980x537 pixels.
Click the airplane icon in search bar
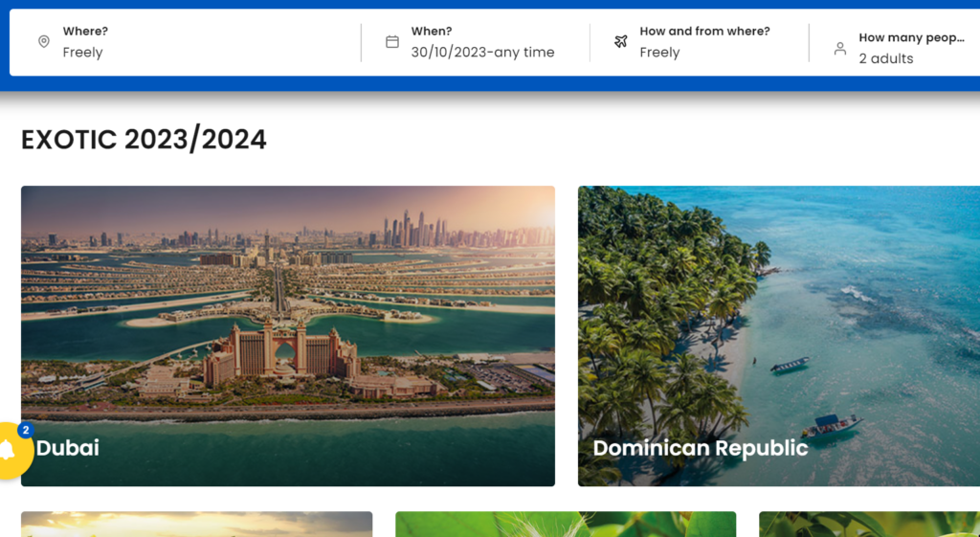(620, 42)
